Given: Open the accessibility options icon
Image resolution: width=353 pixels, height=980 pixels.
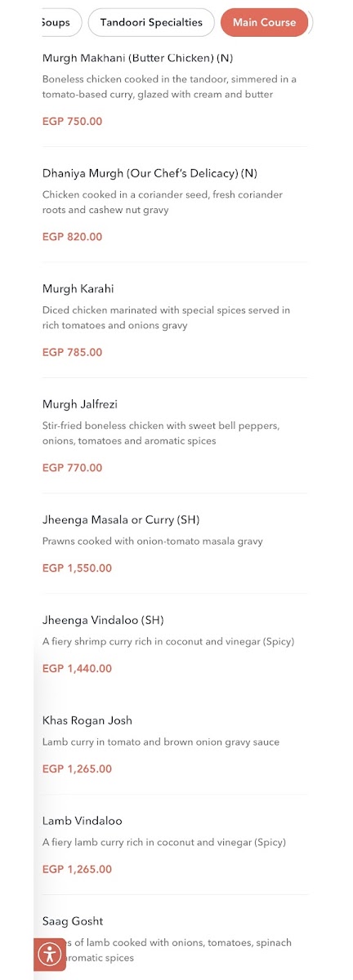Looking at the screenshot, I should (50, 954).
